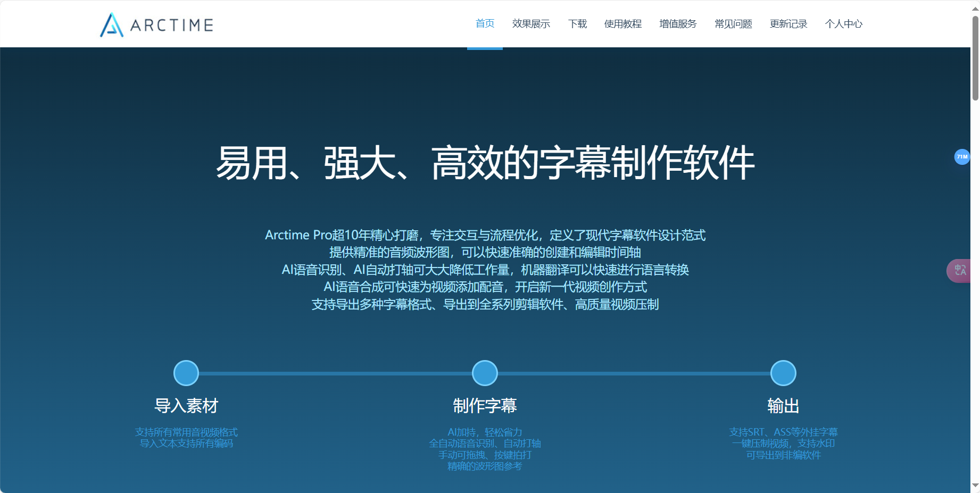Open the 更新记录 page
This screenshot has height=493, width=980.
[788, 23]
